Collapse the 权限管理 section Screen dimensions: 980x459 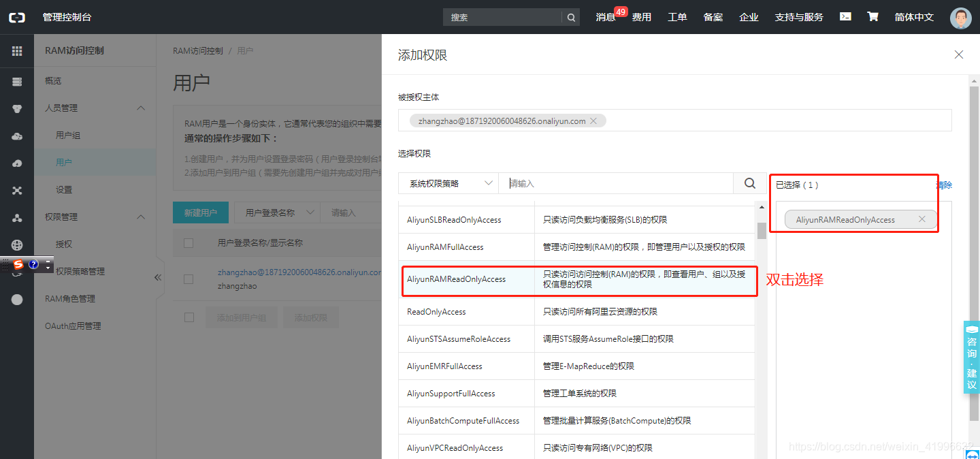click(x=141, y=217)
